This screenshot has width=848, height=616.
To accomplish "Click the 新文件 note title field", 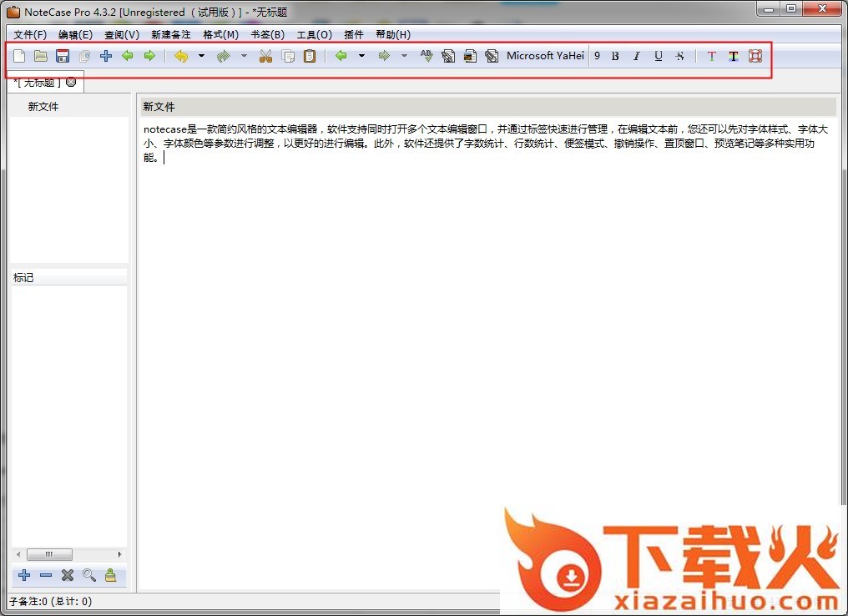I will (x=488, y=107).
